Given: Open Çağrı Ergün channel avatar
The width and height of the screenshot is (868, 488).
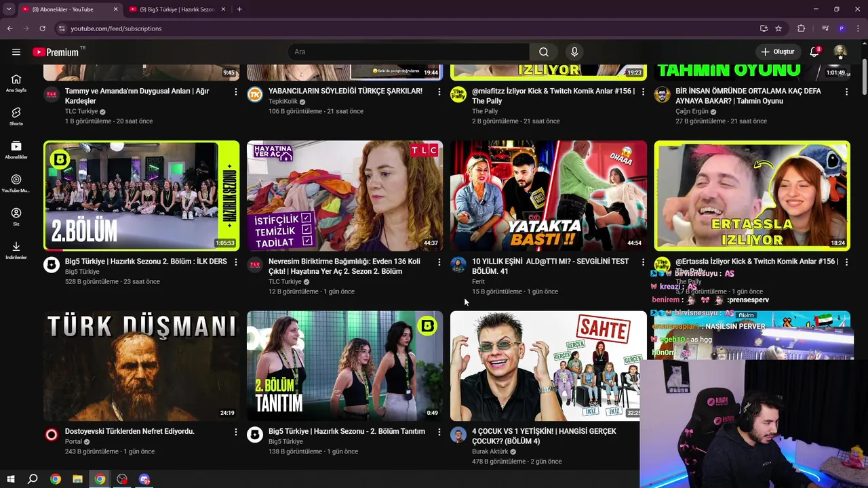Looking at the screenshot, I should pyautogui.click(x=662, y=94).
